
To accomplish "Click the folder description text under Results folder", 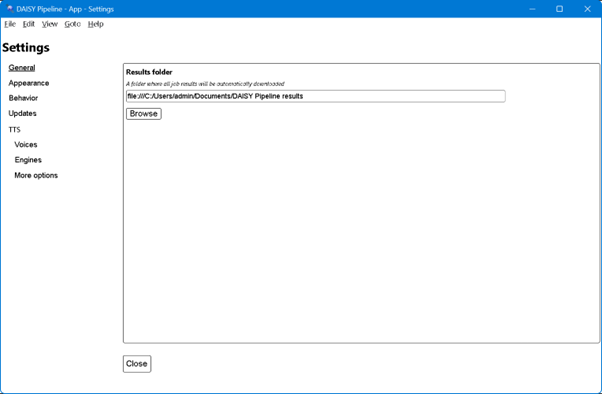I will (205, 84).
